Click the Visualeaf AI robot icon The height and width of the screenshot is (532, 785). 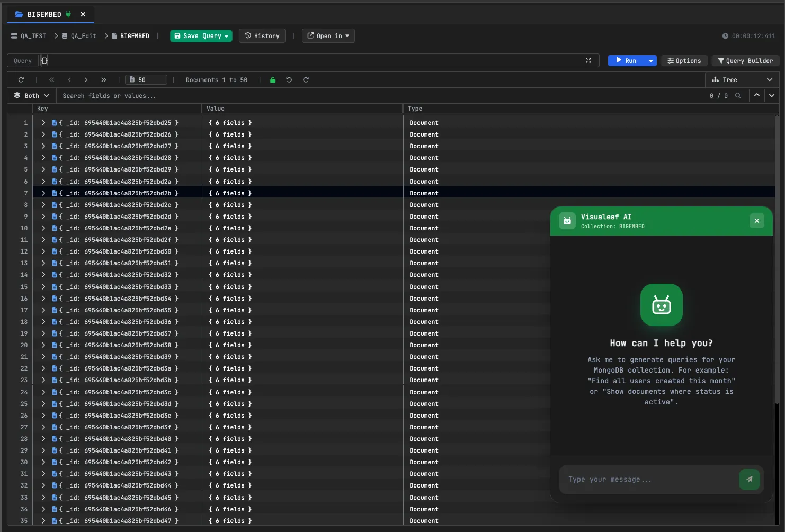[x=567, y=221]
